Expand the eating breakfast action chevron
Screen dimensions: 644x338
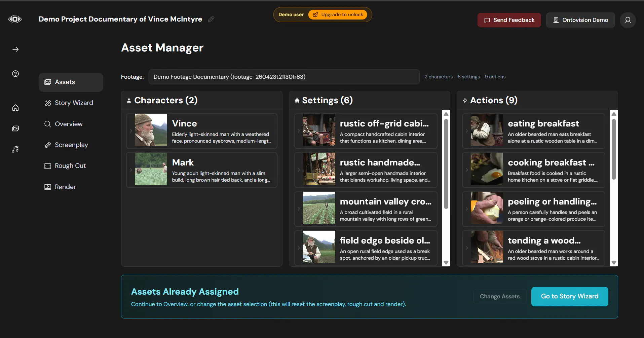coord(467,131)
